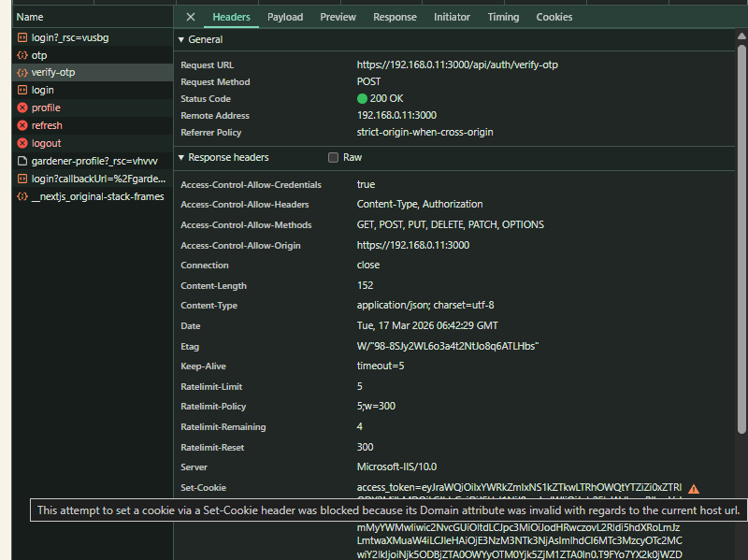Collapse the General section

(181, 39)
